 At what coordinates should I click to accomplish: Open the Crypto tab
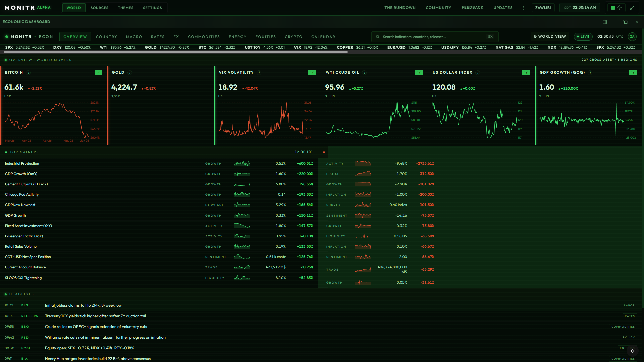tap(293, 37)
